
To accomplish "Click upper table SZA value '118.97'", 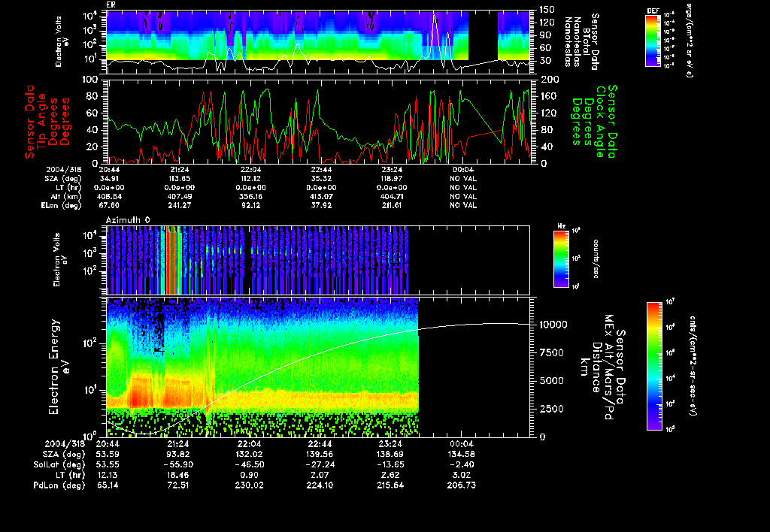I will 392,179.
